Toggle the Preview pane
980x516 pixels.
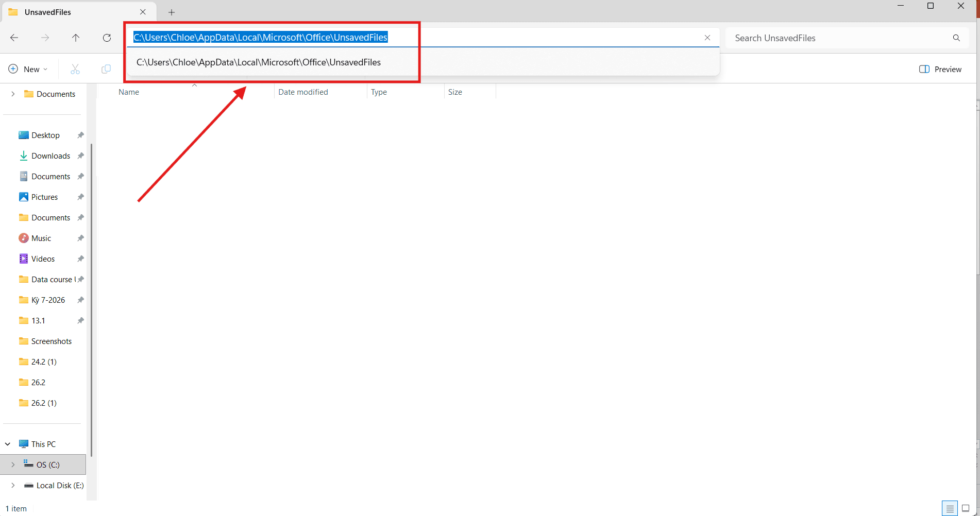940,69
